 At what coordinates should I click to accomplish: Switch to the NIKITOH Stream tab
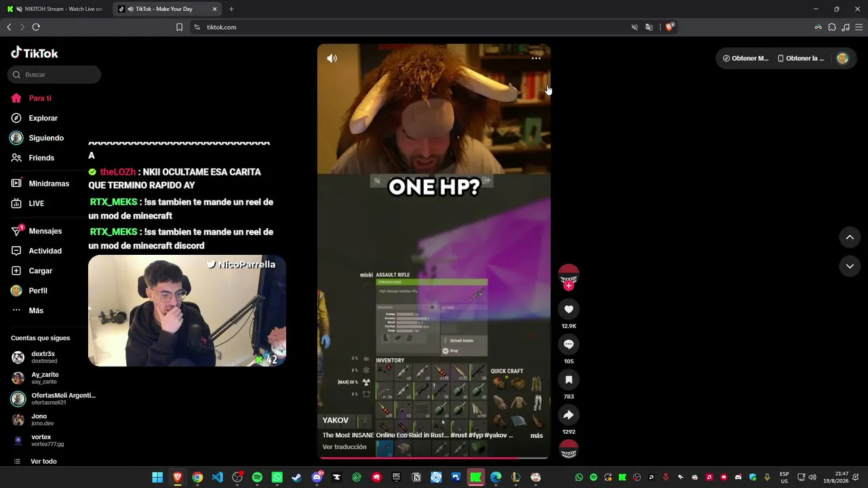56,9
